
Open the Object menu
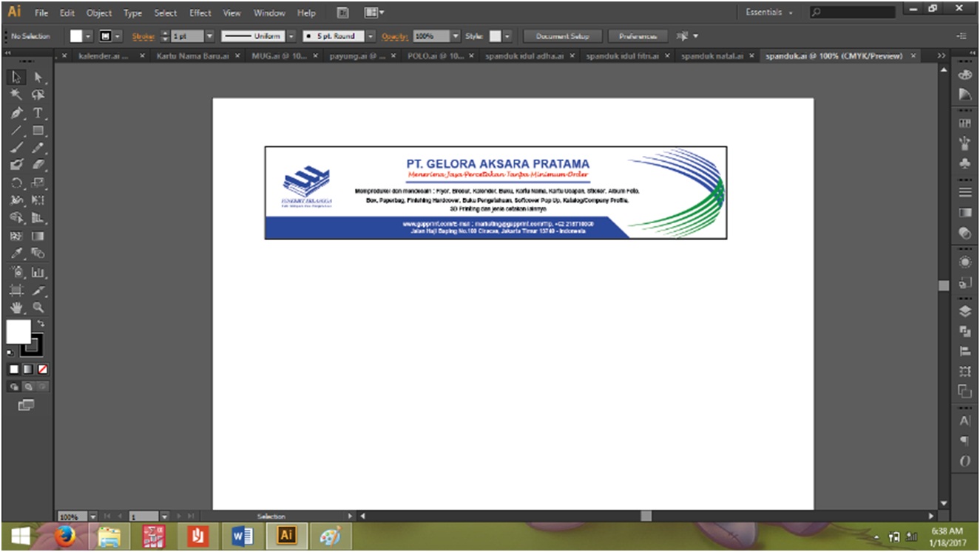pyautogui.click(x=99, y=13)
